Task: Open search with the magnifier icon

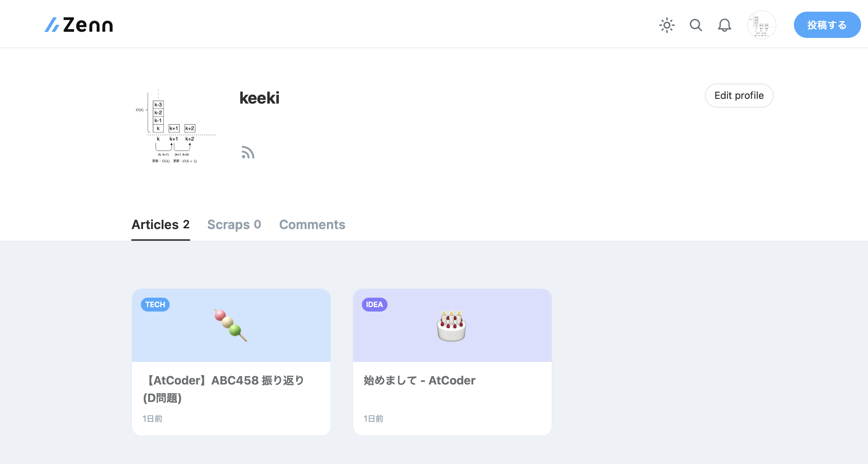Action: tap(696, 25)
